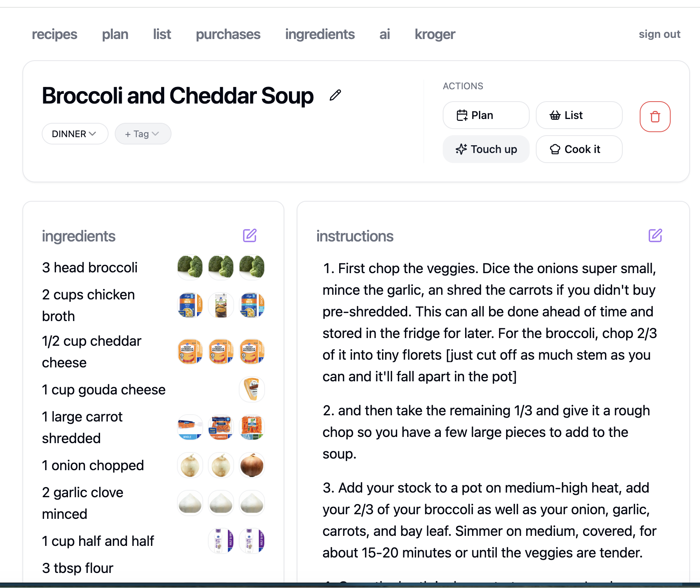Image resolution: width=700 pixels, height=588 pixels.
Task: Start Cook it with chef hat button
Action: coord(579,149)
